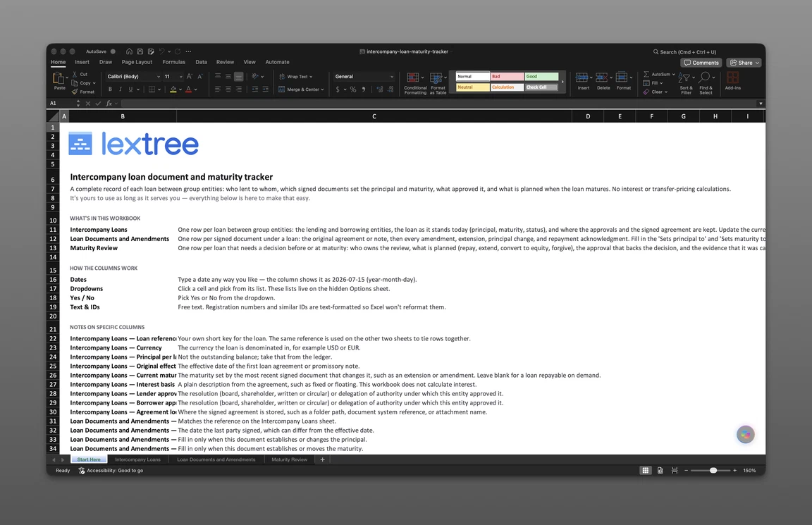
Task: Expand the AutoSum dropdown arrow
Action: [x=673, y=75]
